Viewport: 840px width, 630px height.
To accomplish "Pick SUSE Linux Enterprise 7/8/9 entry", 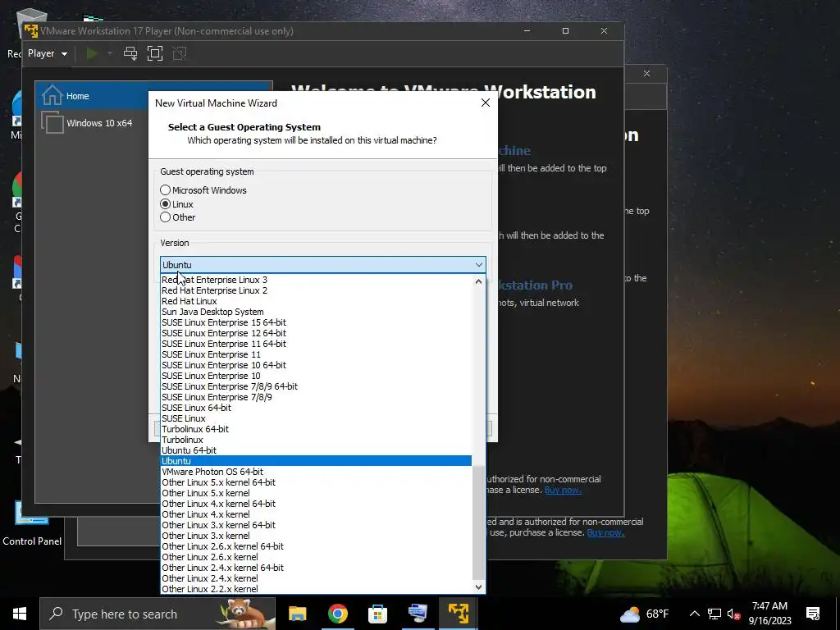I will [316, 397].
